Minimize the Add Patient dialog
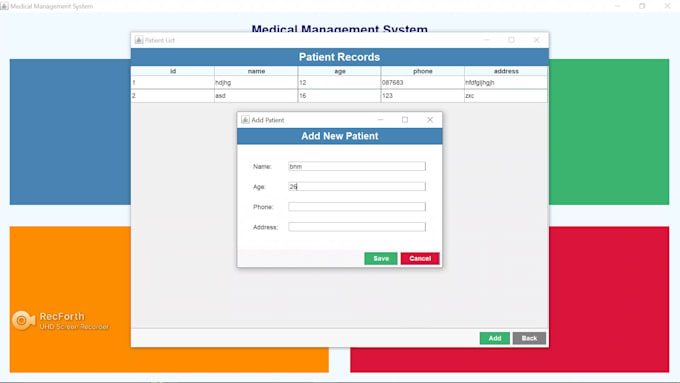 (x=380, y=120)
